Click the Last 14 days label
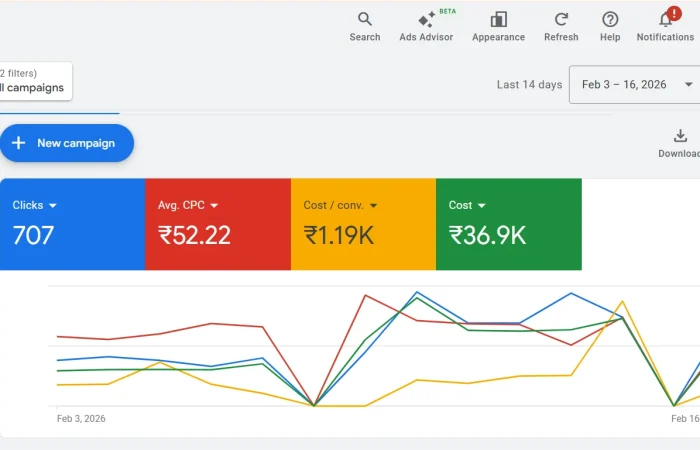The height and width of the screenshot is (450, 700). pyautogui.click(x=529, y=85)
